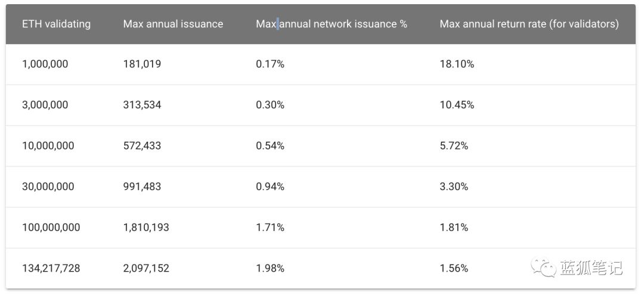This screenshot has width=644, height=296.
Task: Click the 0.54% network issuance cell
Action: 270,146
